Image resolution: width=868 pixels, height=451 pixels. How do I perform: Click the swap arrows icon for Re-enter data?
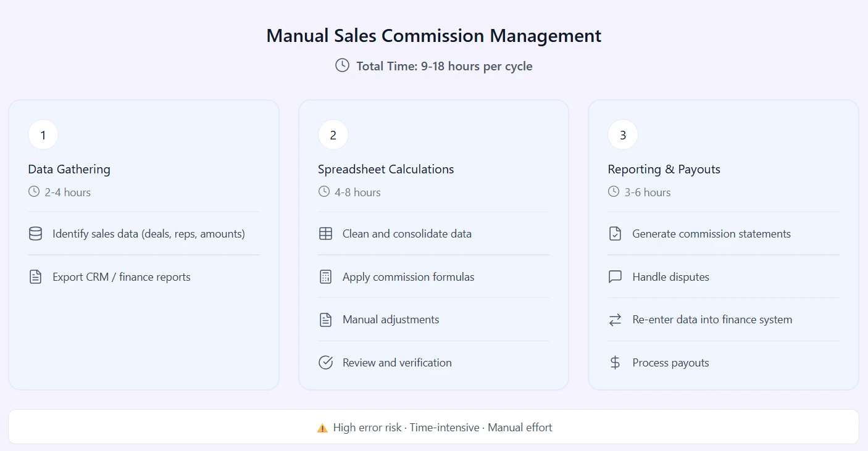pyautogui.click(x=615, y=320)
